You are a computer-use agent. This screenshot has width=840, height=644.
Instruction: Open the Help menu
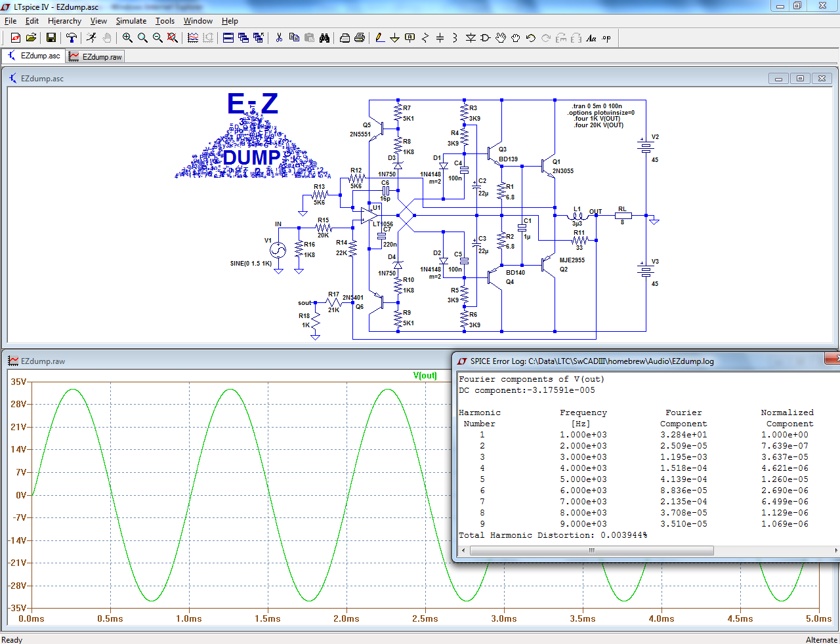[x=230, y=21]
